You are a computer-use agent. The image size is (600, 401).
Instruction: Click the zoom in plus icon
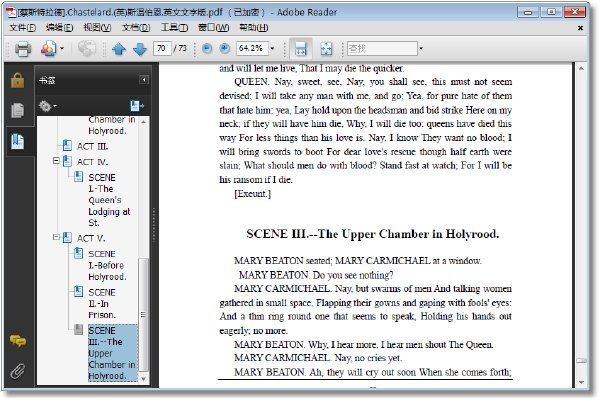[x=225, y=49]
